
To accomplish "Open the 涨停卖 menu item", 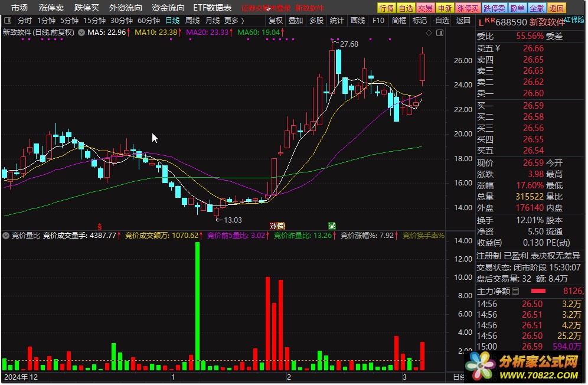I will [51, 8].
